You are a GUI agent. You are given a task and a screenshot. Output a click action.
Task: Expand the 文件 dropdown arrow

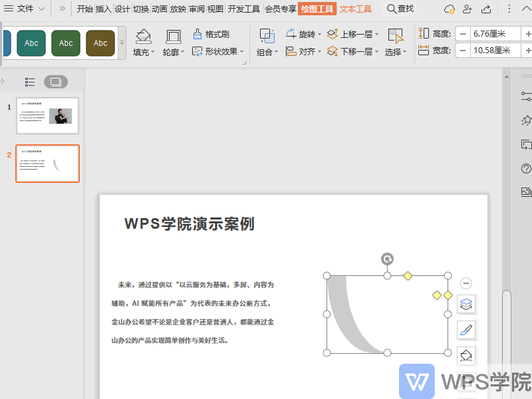[41, 9]
